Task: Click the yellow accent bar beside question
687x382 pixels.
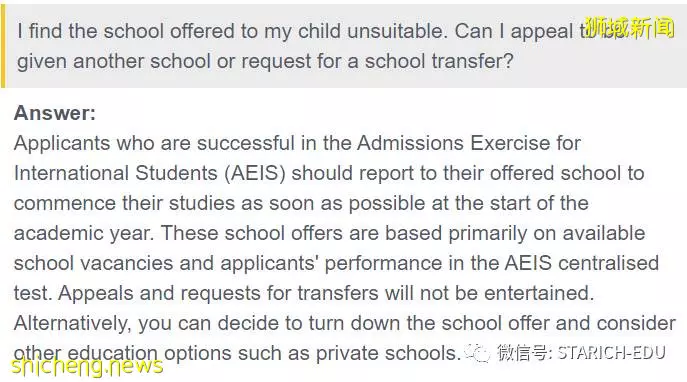Action: tap(3, 46)
